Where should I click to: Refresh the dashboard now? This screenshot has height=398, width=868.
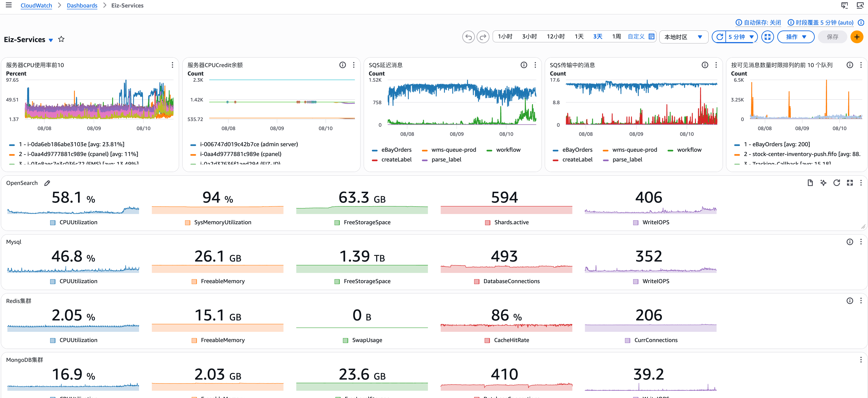(719, 37)
